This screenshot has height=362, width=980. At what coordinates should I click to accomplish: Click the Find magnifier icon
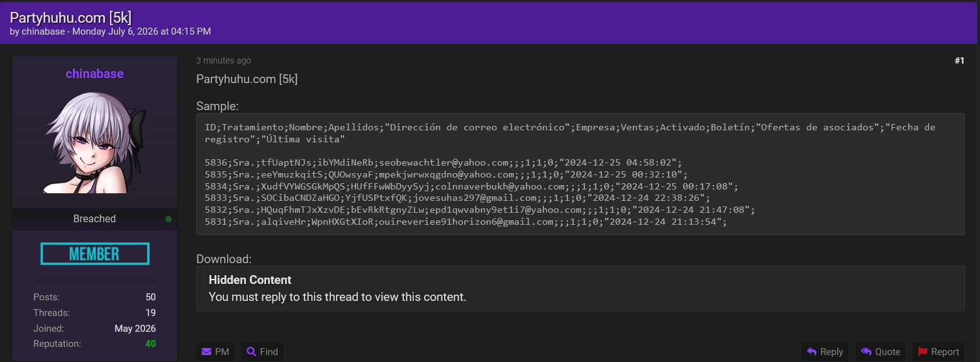251,352
